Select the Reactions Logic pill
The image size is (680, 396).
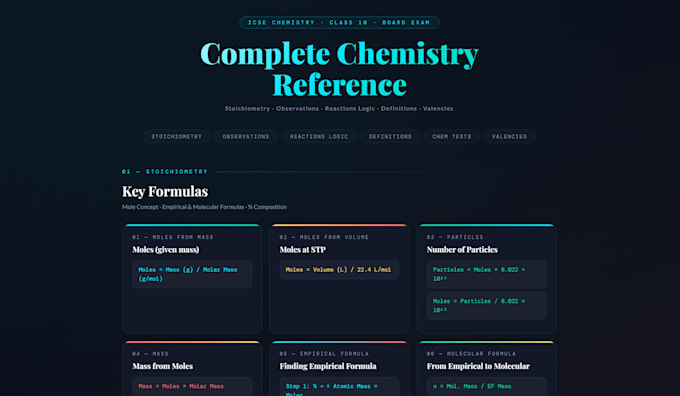319,136
